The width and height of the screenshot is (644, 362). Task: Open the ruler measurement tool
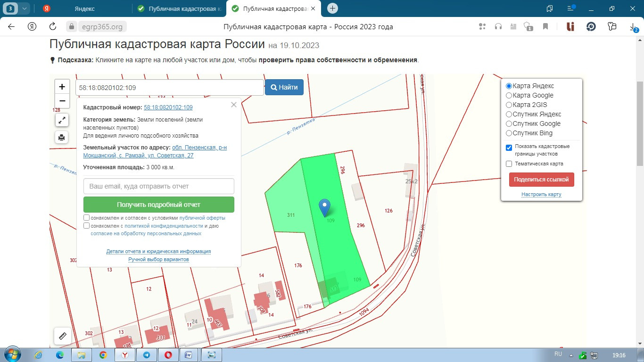(62, 336)
